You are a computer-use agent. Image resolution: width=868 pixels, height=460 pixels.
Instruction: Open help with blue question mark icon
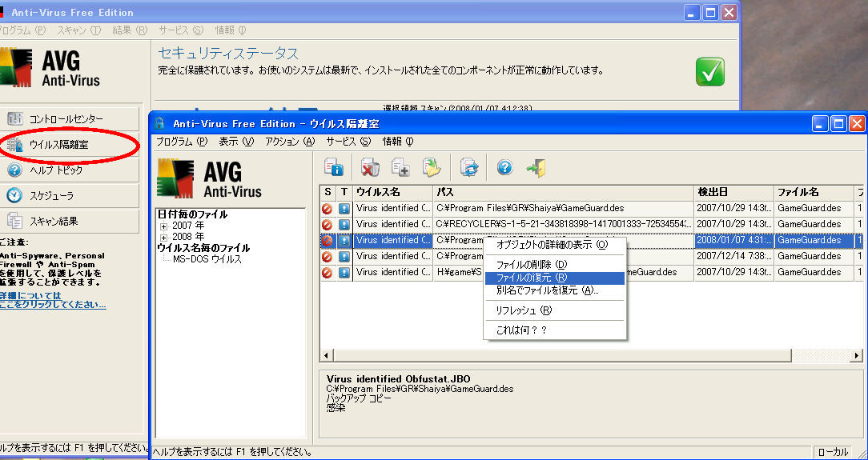tap(504, 167)
